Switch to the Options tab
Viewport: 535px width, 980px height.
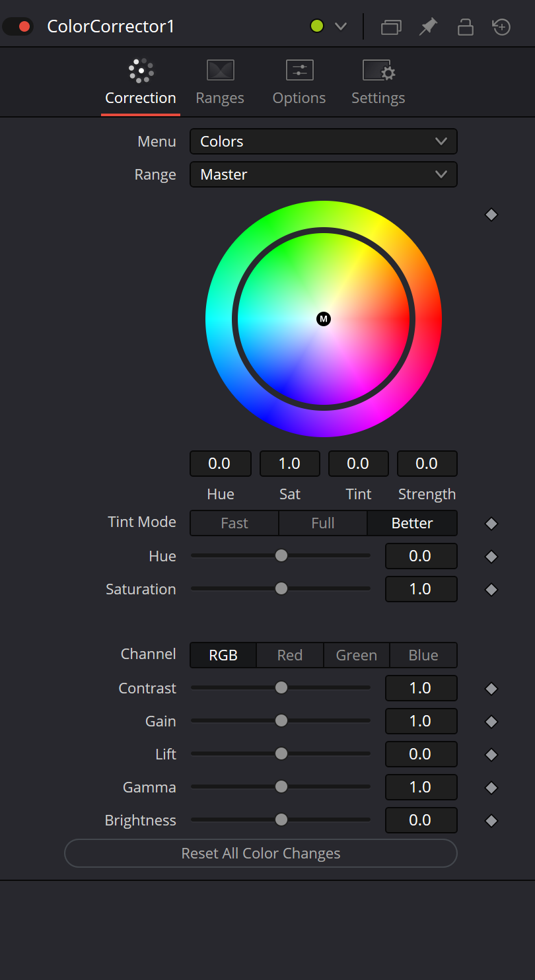(299, 83)
